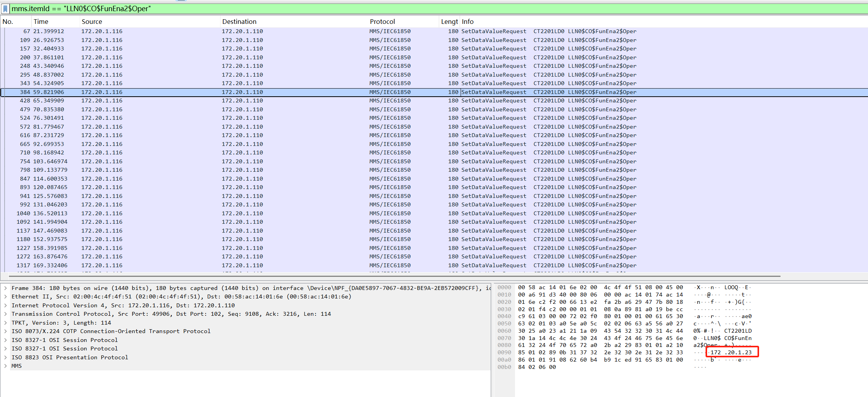Sort packets by the Time column header

pyautogui.click(x=55, y=22)
